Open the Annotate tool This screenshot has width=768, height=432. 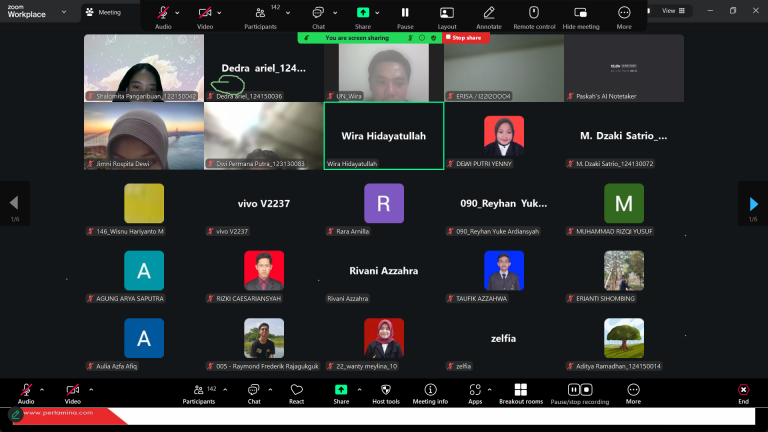pyautogui.click(x=489, y=13)
